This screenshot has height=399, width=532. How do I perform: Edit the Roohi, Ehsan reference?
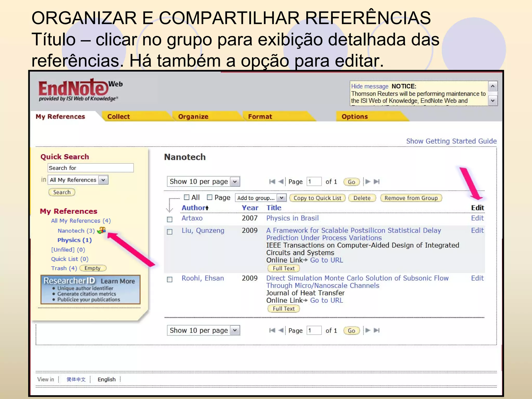coord(477,278)
